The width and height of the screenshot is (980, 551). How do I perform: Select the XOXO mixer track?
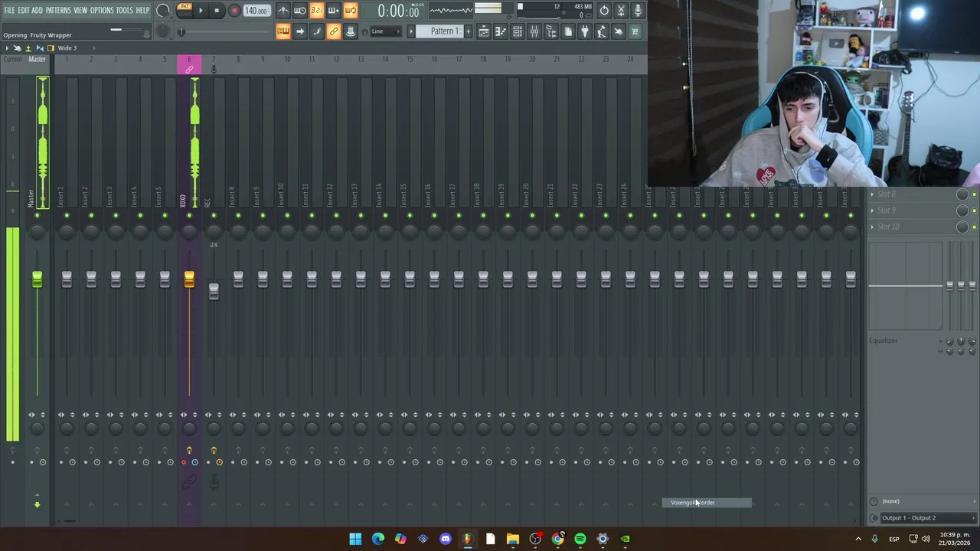click(189, 65)
